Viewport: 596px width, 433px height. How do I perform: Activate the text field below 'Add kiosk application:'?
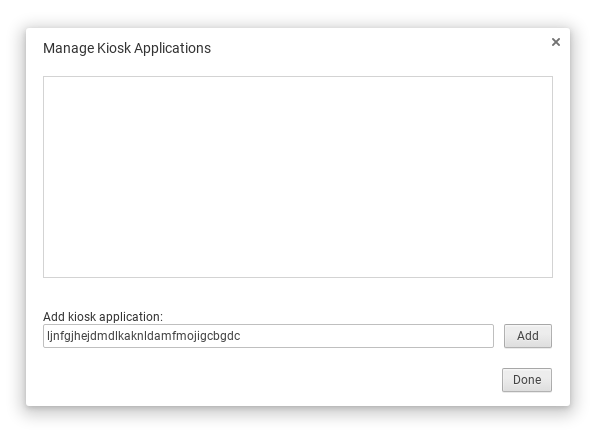tap(268, 336)
